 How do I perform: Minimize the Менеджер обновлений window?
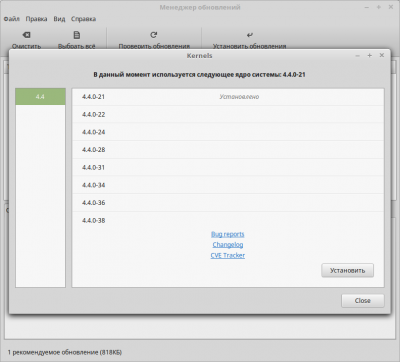coord(367,7)
